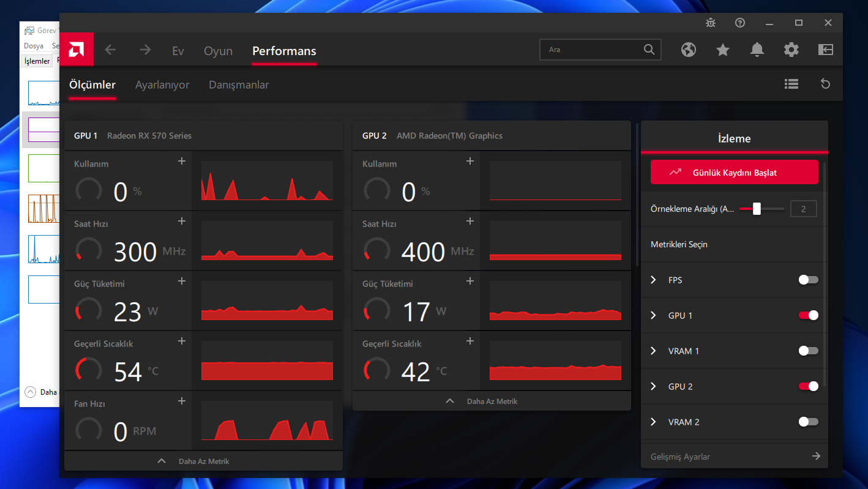Enable the FPS metric toggle
Image resolution: width=868 pixels, height=489 pixels.
pyautogui.click(x=808, y=280)
